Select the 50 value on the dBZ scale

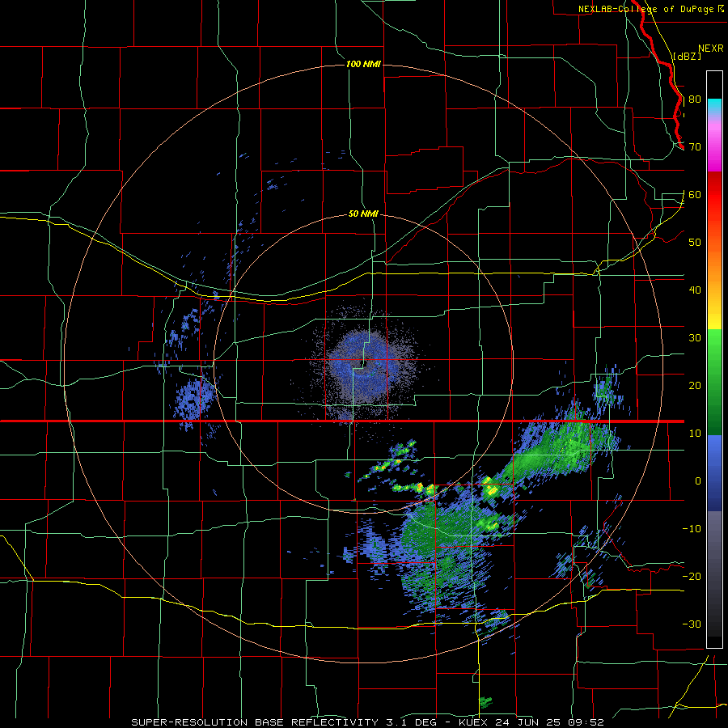[695, 243]
